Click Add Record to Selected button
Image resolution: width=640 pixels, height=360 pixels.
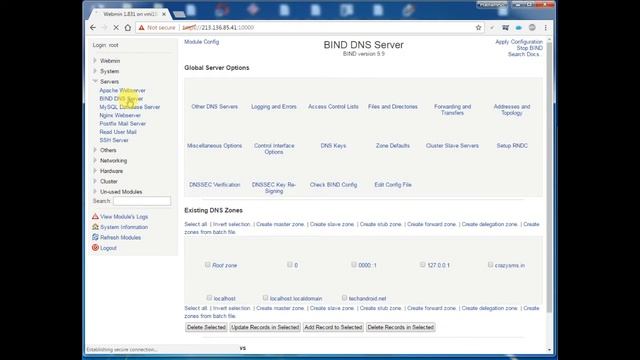pos(333,327)
